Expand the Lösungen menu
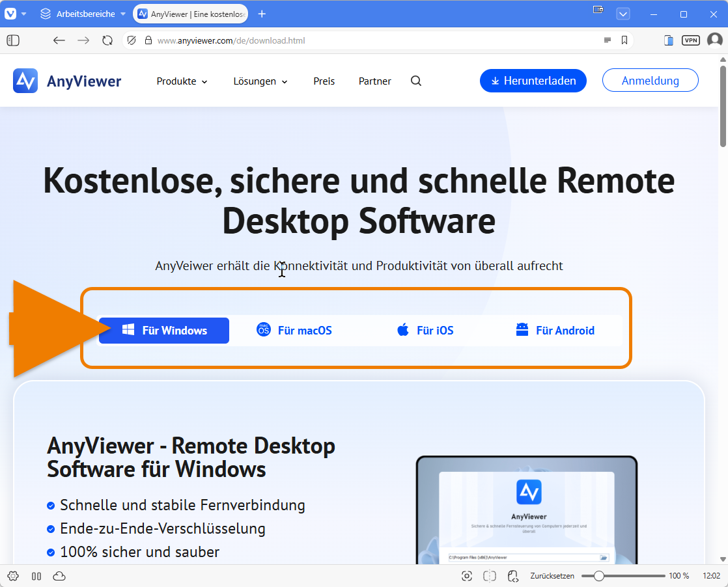The image size is (728, 587). pyautogui.click(x=260, y=81)
